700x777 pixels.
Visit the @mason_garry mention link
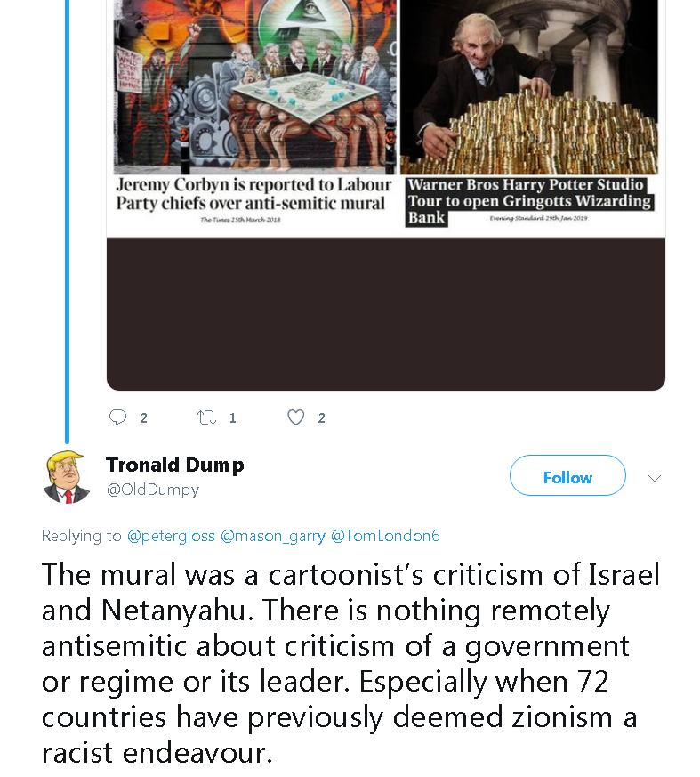click(271, 536)
